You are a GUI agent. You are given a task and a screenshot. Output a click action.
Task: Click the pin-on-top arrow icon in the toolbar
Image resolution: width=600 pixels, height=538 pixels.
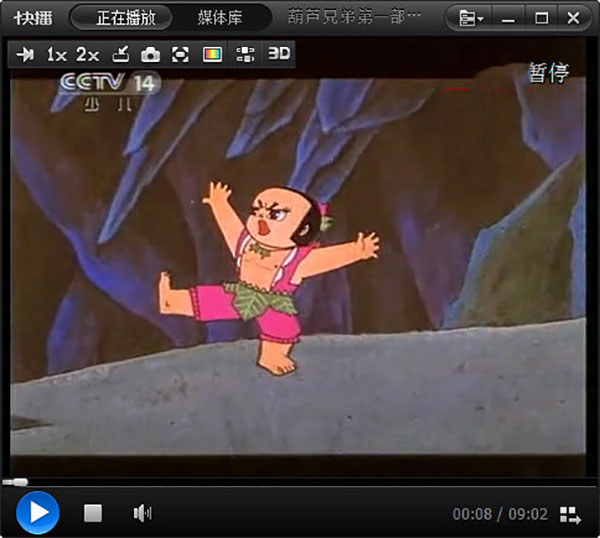point(25,55)
